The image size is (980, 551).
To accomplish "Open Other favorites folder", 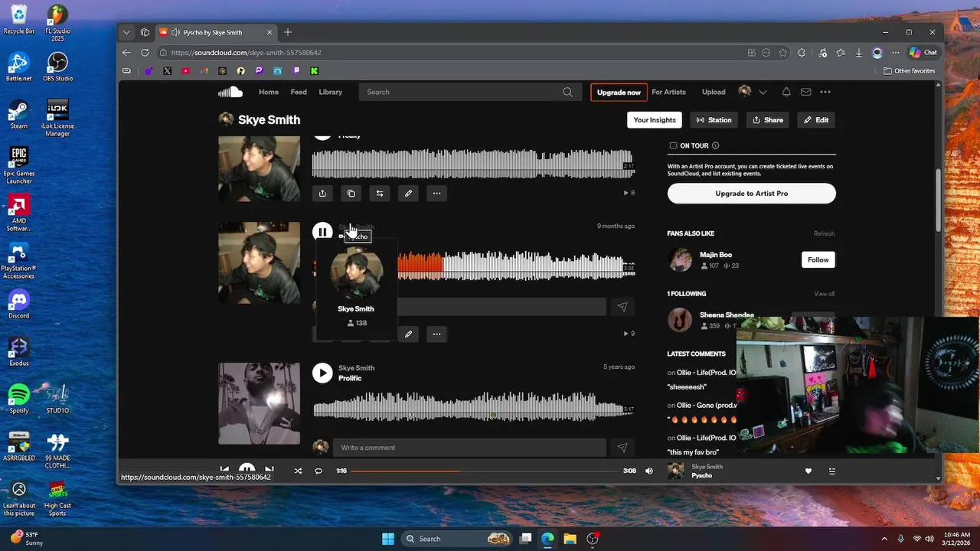I will coord(909,71).
